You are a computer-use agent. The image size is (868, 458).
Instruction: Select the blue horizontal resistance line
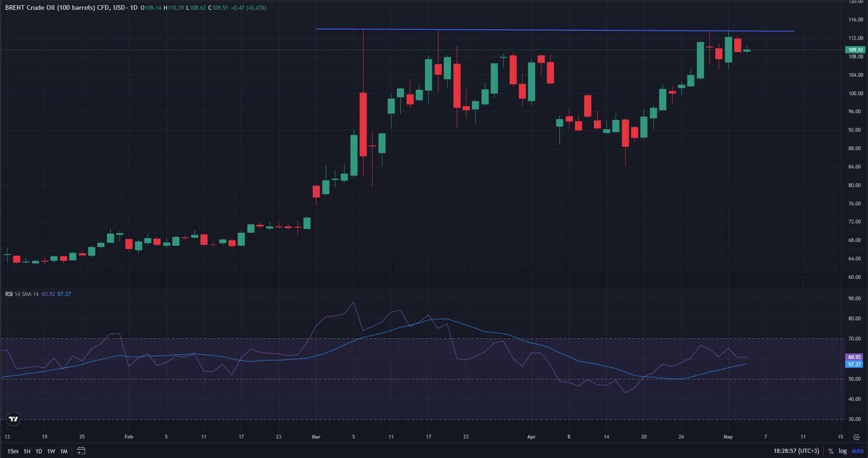[x=554, y=30]
